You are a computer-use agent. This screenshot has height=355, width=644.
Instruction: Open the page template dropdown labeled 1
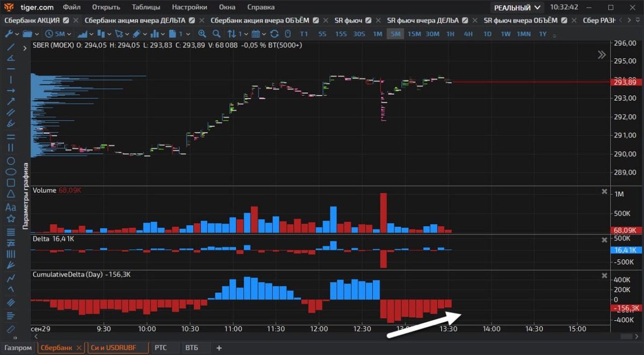click(x=180, y=34)
